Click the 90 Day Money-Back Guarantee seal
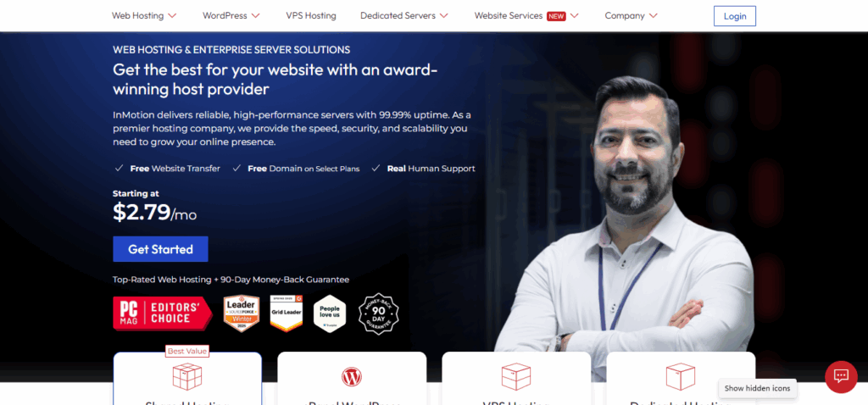 379,313
